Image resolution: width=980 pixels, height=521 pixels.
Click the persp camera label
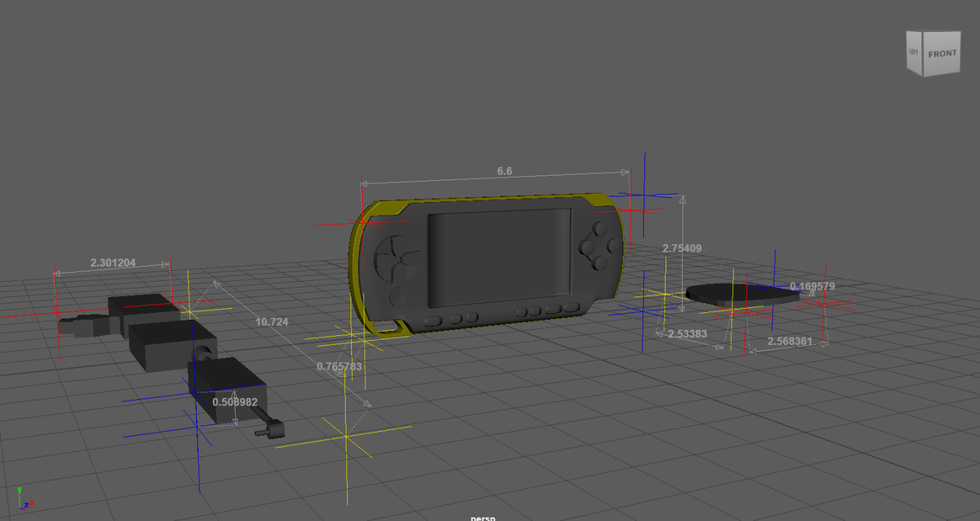click(x=483, y=518)
